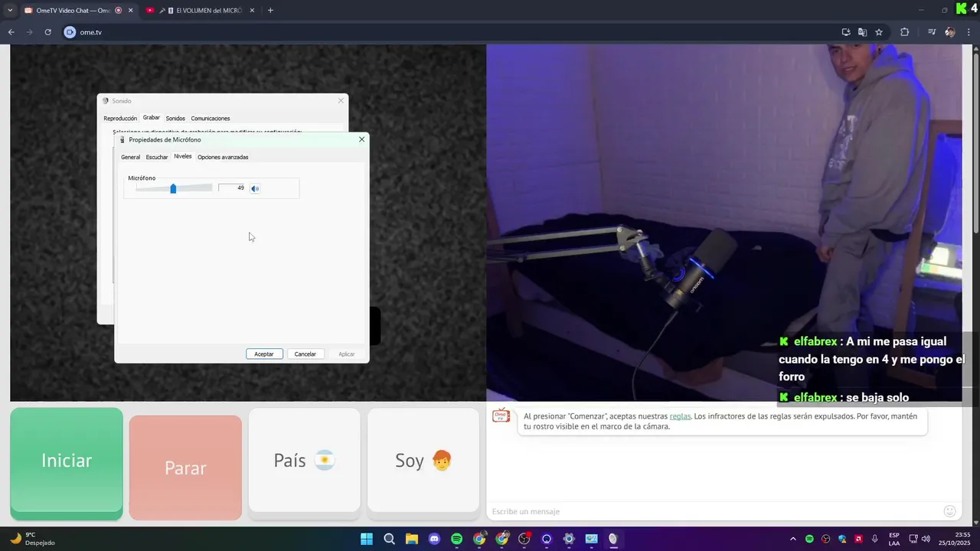The height and width of the screenshot is (551, 980).
Task: Open File Explorer from the taskbar
Action: [x=412, y=539]
